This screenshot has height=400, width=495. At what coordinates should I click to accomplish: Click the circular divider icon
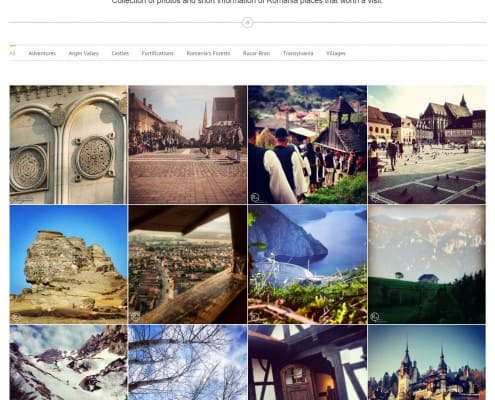click(247, 23)
